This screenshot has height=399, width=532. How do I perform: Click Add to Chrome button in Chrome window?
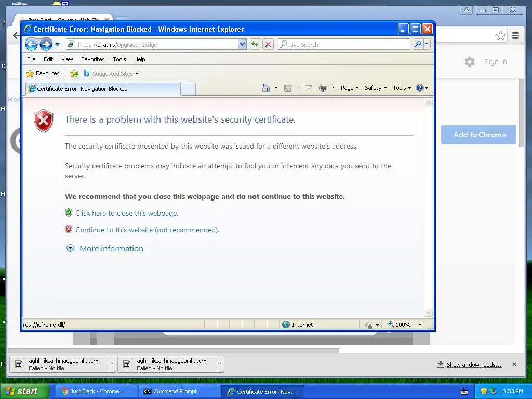point(478,135)
